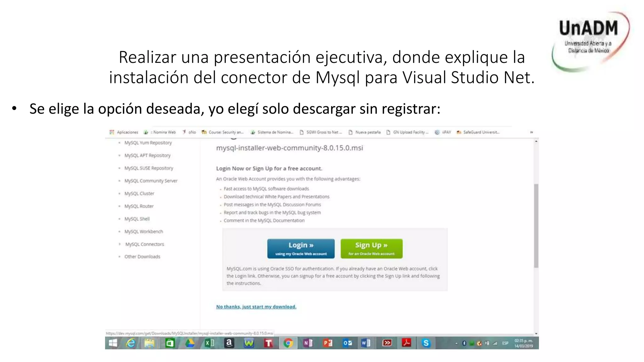The image size is (644, 362).
Task: Open the Amazon app on taskbar
Action: (x=229, y=343)
